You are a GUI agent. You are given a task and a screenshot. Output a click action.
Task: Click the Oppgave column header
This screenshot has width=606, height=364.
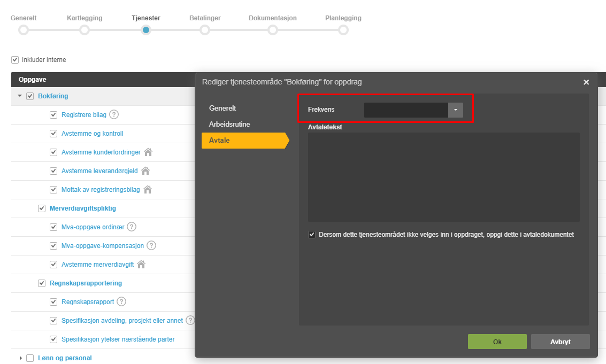click(33, 80)
